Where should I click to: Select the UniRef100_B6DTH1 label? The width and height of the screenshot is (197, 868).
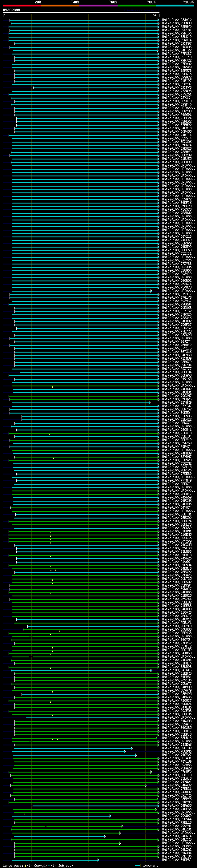tap(177, 514)
